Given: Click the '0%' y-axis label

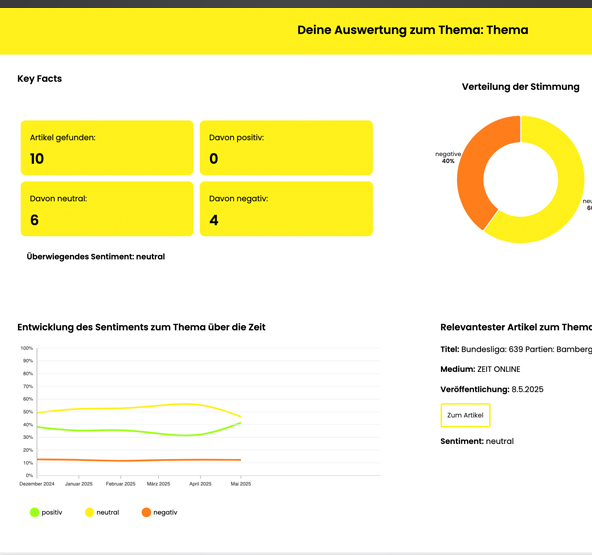Looking at the screenshot, I should pos(29,475).
